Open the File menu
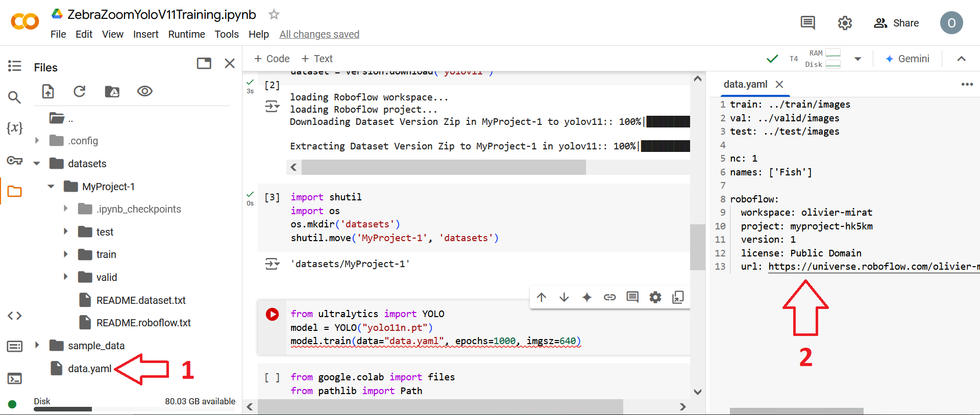980x415 pixels. click(x=58, y=34)
